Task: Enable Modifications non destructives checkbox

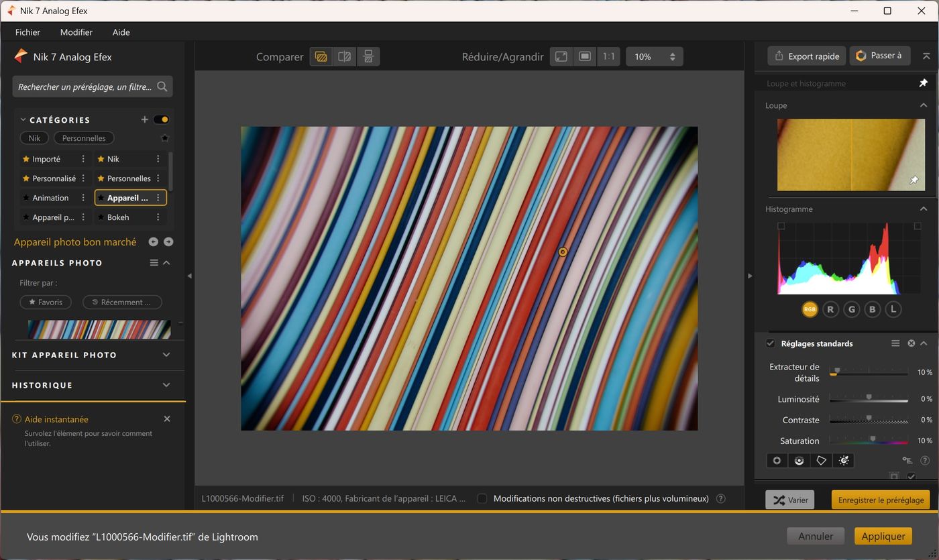Action: pos(482,498)
